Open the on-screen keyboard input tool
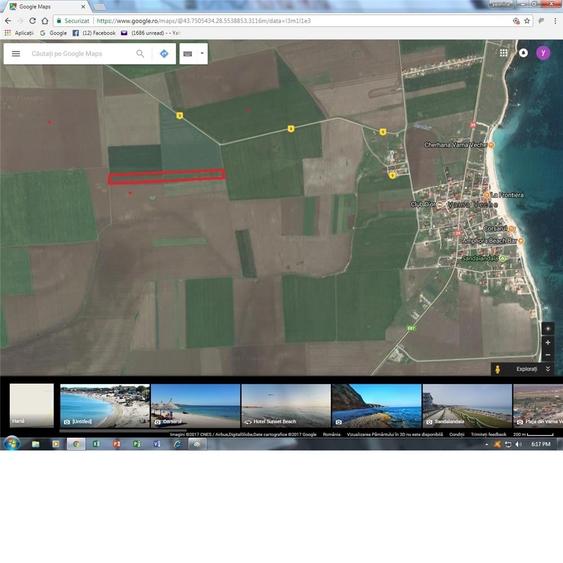563x563 pixels. [188, 54]
